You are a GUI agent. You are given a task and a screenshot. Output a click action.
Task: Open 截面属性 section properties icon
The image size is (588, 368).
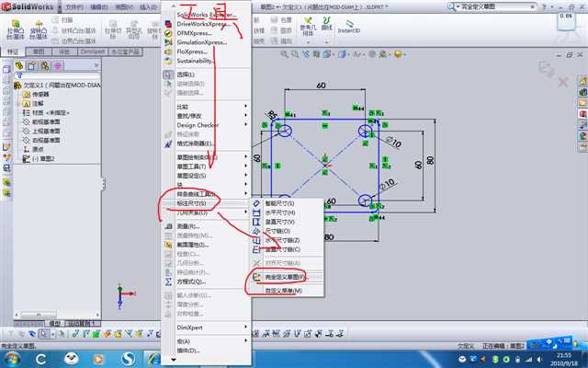(x=168, y=245)
